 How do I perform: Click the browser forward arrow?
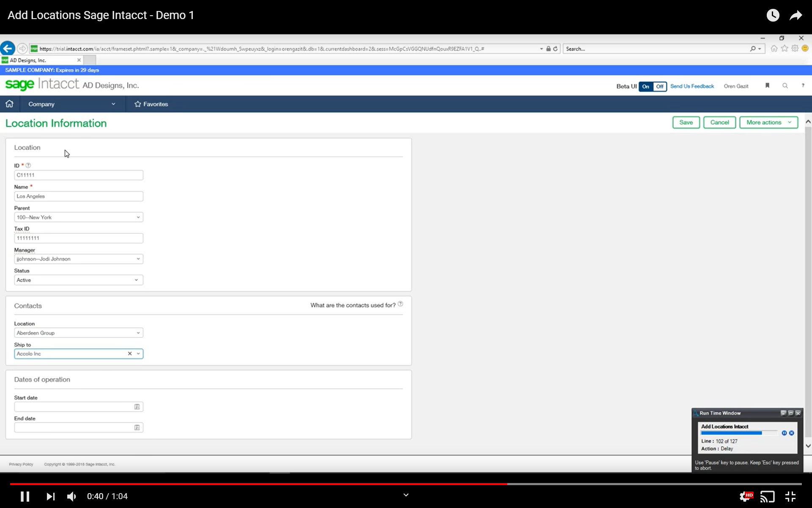tap(22, 49)
